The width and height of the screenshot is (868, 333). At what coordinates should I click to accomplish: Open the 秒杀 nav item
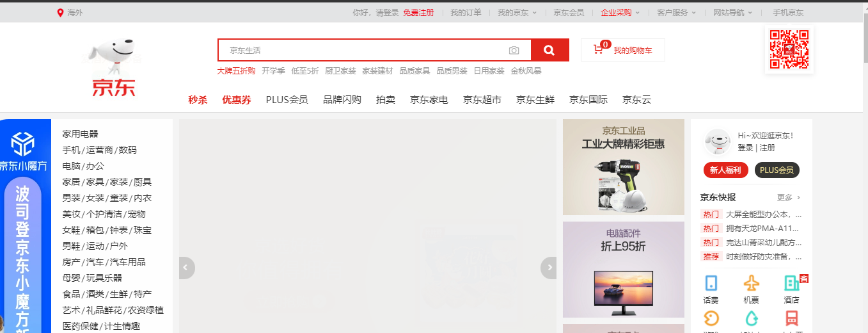198,100
